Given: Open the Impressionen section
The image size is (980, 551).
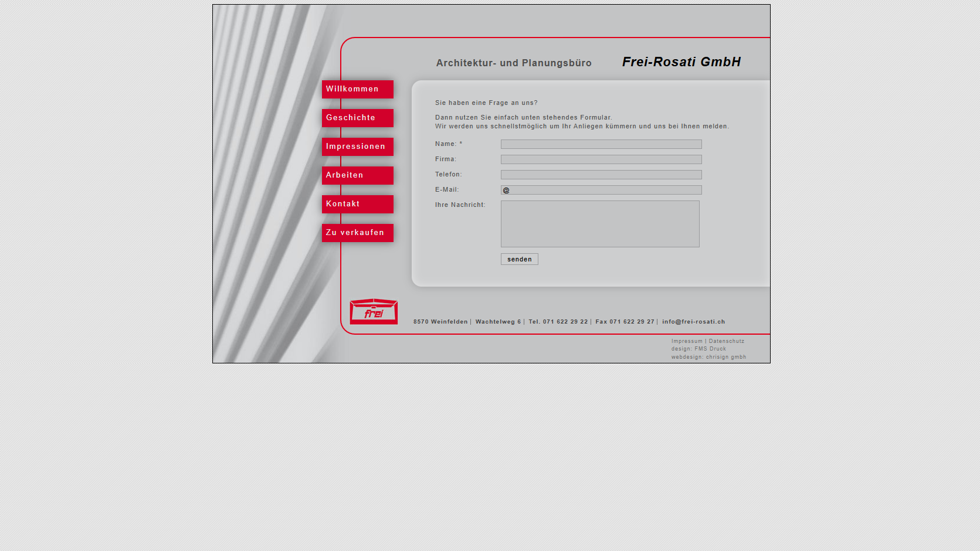Looking at the screenshot, I should click(358, 147).
